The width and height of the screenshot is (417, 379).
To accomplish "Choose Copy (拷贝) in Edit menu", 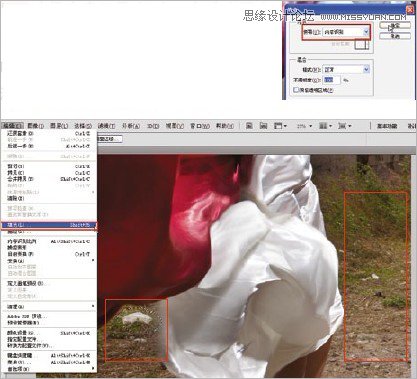I will point(49,173).
